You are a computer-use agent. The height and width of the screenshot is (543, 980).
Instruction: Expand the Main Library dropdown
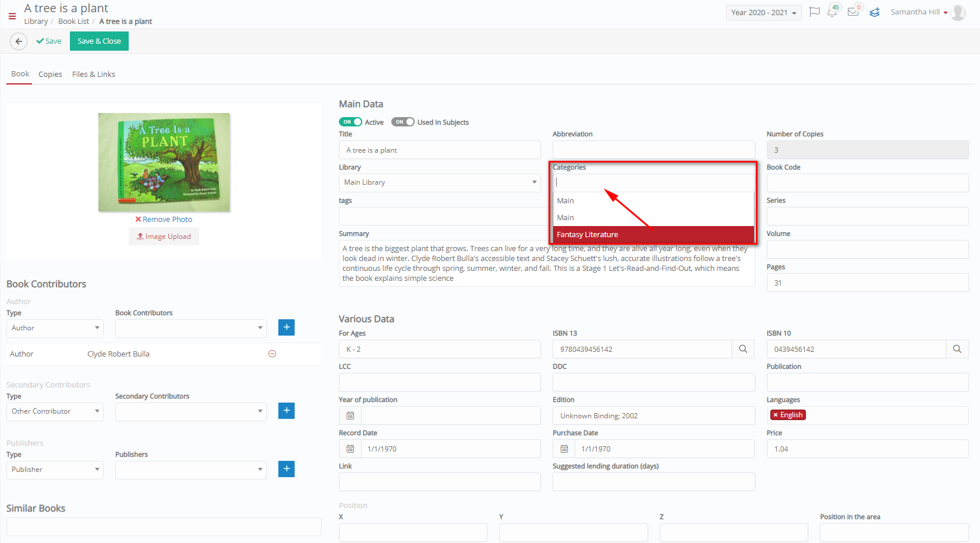pos(440,182)
